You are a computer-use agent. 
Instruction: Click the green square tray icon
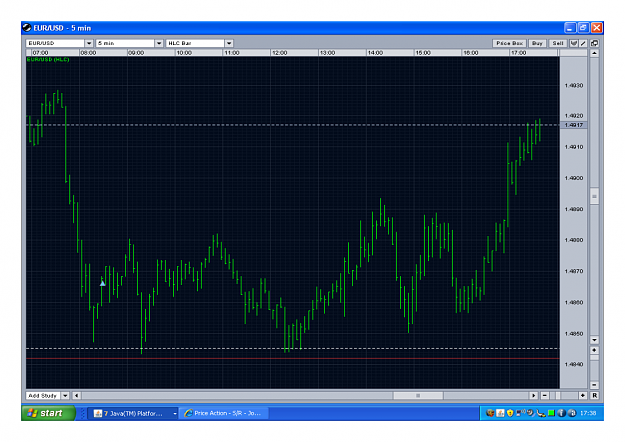(x=551, y=413)
